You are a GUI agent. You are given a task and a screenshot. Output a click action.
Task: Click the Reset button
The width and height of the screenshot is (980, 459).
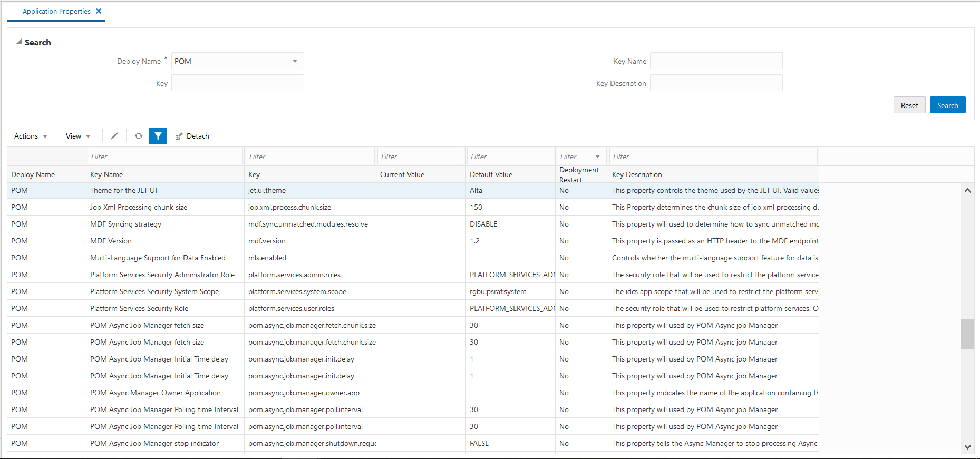click(x=909, y=105)
